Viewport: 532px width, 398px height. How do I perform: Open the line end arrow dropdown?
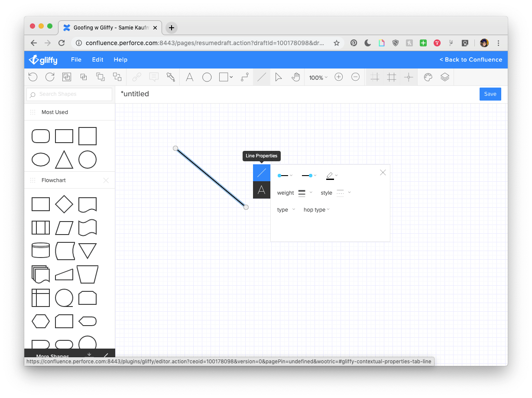309,176
